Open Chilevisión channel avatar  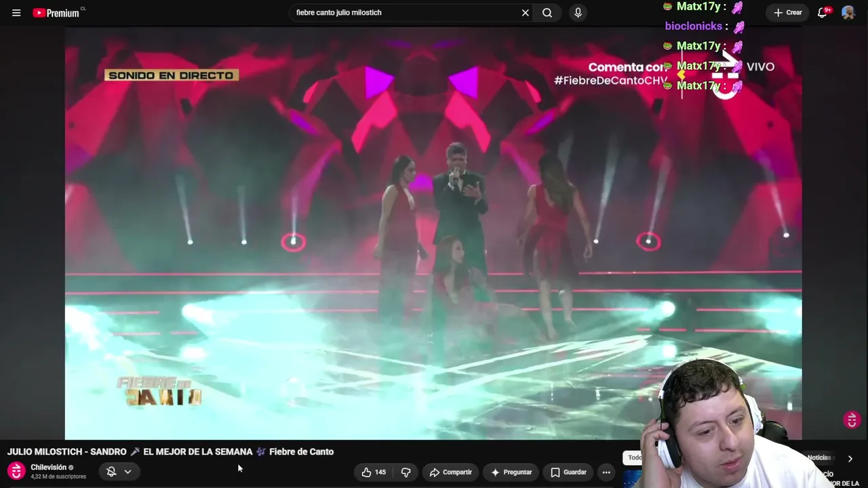(x=16, y=471)
